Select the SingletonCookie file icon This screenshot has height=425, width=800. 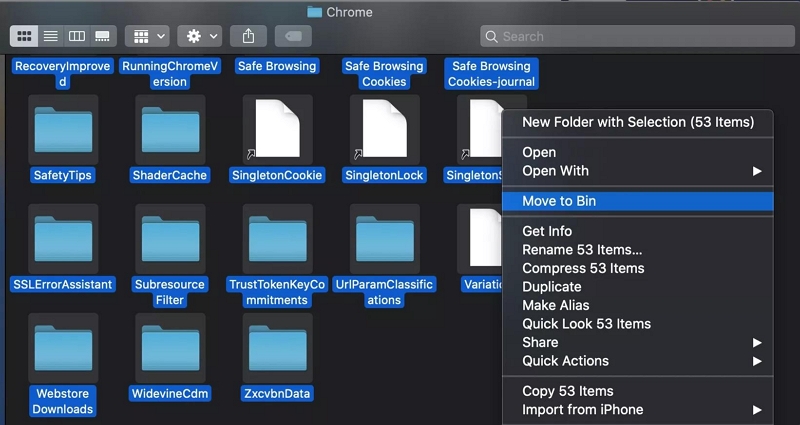coord(278,130)
